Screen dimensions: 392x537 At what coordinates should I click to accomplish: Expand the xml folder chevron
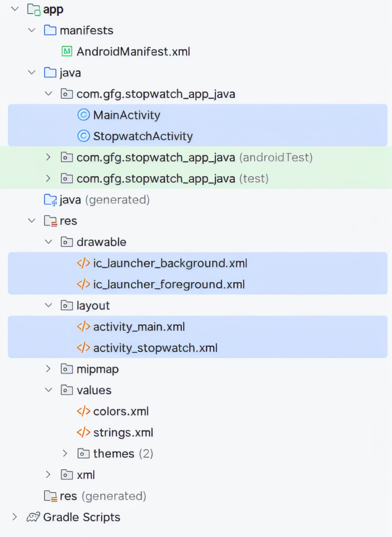48,475
